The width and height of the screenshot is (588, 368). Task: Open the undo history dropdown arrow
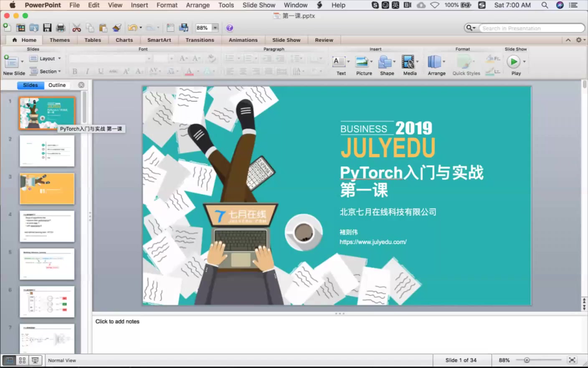pyautogui.click(x=141, y=28)
